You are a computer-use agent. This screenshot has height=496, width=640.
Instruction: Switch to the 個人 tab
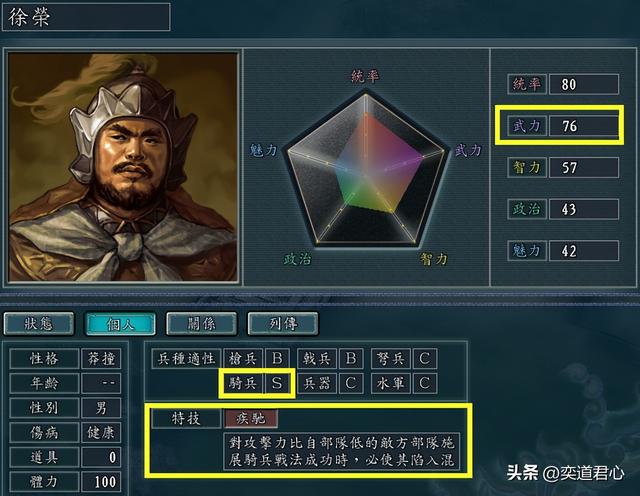point(120,324)
